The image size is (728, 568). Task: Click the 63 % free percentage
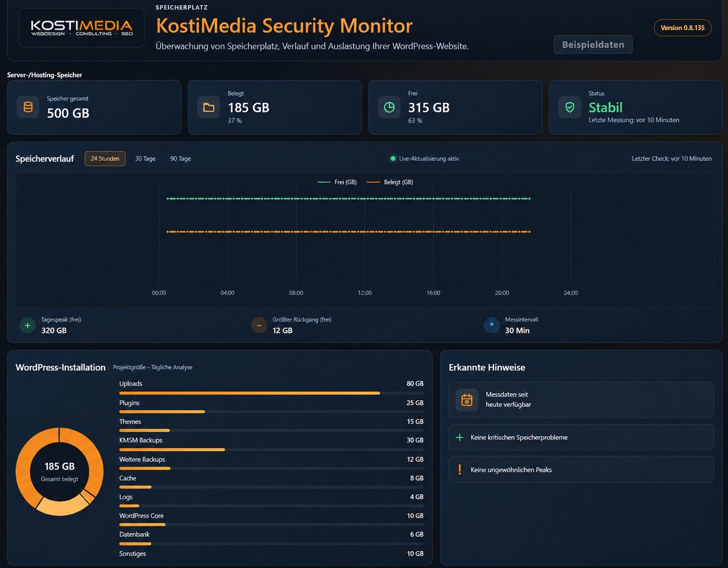pyautogui.click(x=415, y=121)
